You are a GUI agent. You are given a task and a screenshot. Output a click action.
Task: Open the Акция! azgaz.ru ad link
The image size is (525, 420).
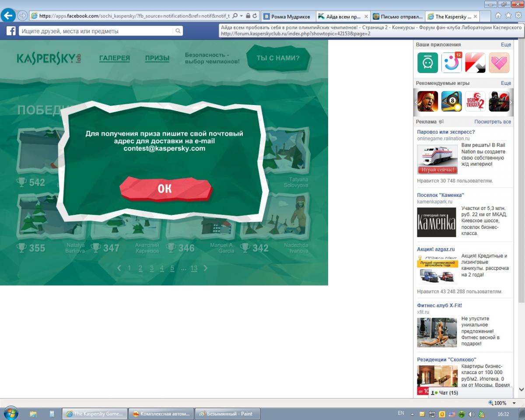436,249
